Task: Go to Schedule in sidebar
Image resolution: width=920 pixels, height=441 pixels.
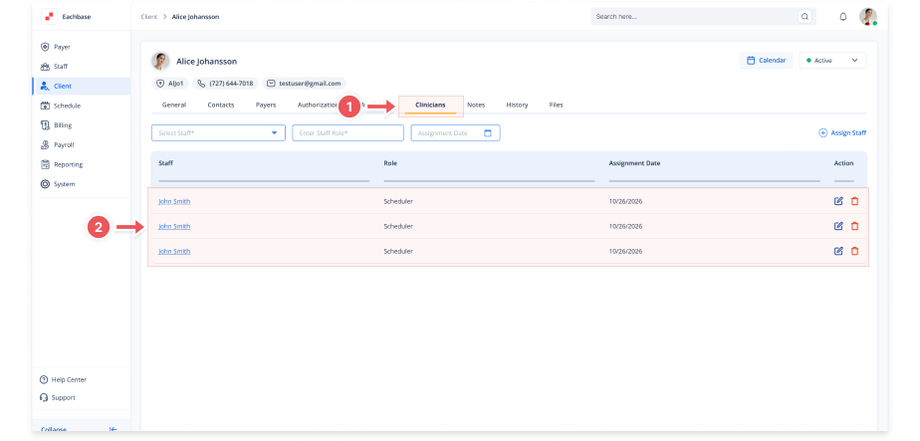Action: click(x=60, y=106)
